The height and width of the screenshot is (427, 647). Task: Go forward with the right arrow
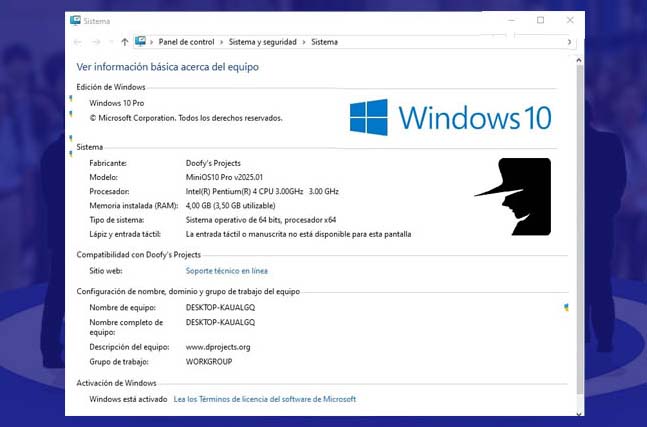[96, 42]
